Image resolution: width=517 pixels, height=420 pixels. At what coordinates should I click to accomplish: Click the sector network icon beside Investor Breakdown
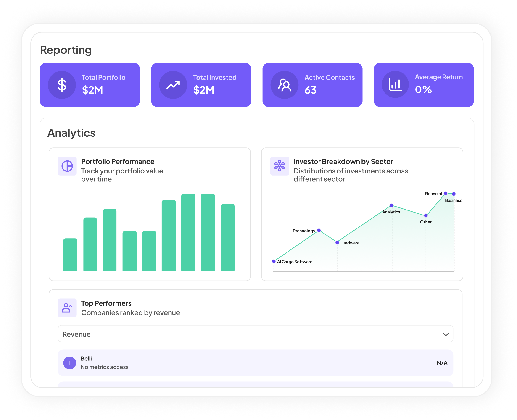pyautogui.click(x=280, y=166)
